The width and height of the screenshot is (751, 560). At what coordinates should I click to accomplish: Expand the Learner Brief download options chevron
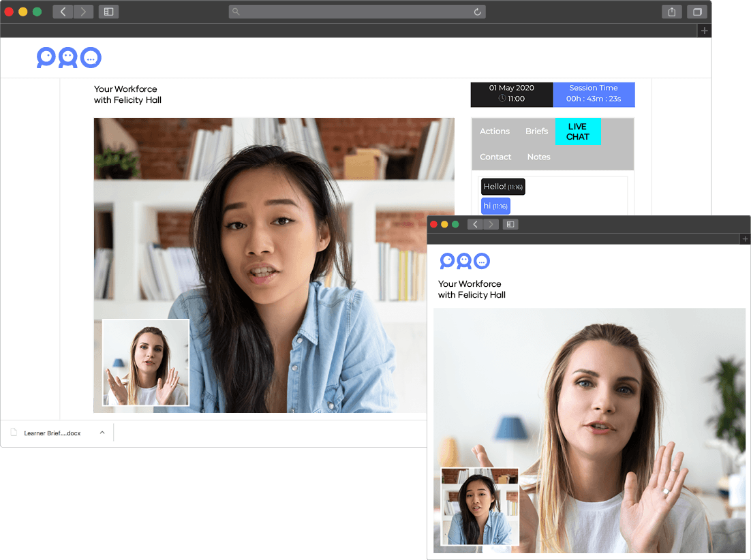click(x=102, y=433)
